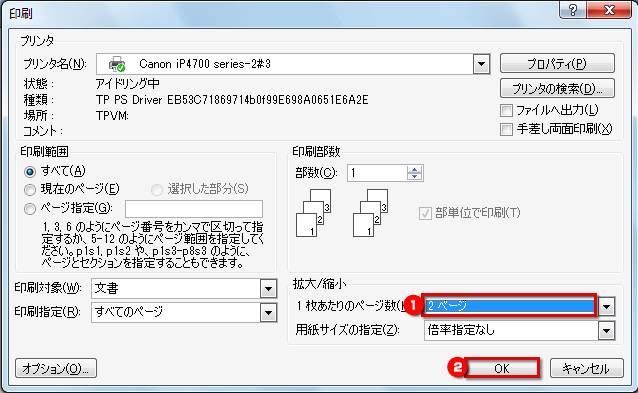Screen dimensions: 638x393
Task: Enable ファイルへ出力(L) checkbox
Action: [506, 110]
